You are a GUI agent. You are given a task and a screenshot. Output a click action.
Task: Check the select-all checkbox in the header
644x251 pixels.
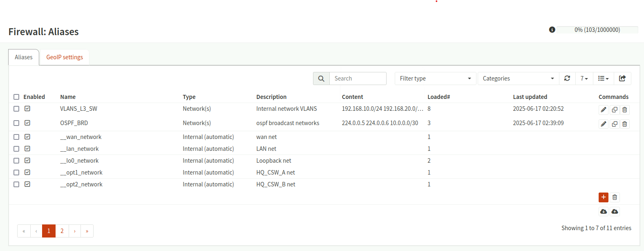point(16,97)
